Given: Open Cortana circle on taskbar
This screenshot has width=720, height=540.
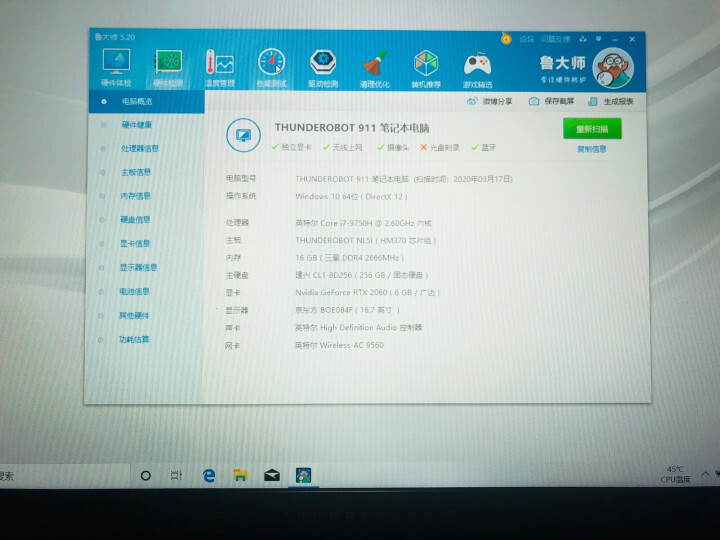Looking at the screenshot, I should pyautogui.click(x=146, y=476).
